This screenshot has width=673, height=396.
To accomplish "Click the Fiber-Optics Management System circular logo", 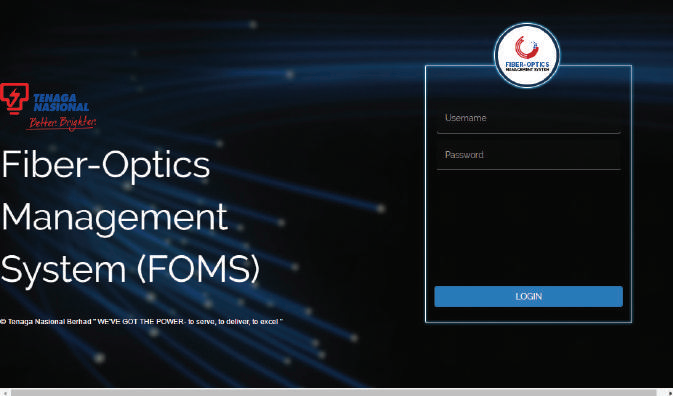I will pos(527,55).
